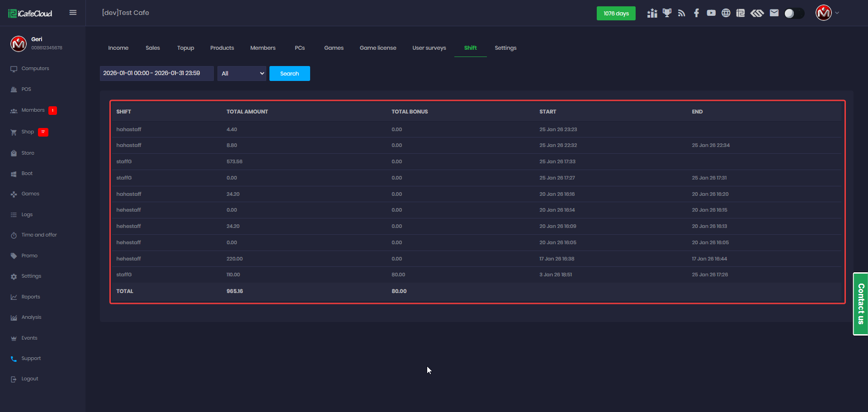This screenshot has width=868, height=412.
Task: Open the mail envelope icon
Action: [774, 13]
